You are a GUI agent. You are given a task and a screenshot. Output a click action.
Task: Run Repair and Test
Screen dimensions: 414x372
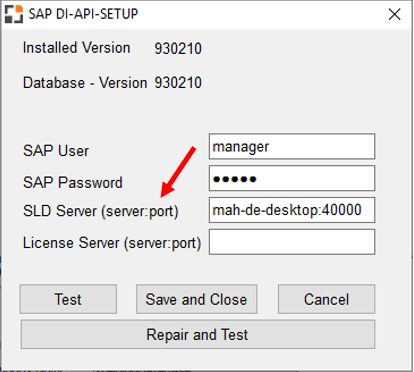[198, 334]
